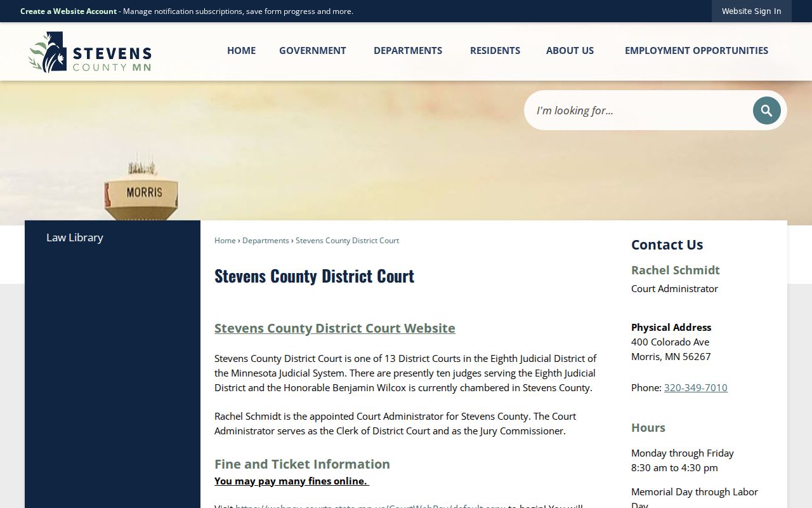Open the Departments menu
This screenshot has height=508, width=812.
pos(408,51)
